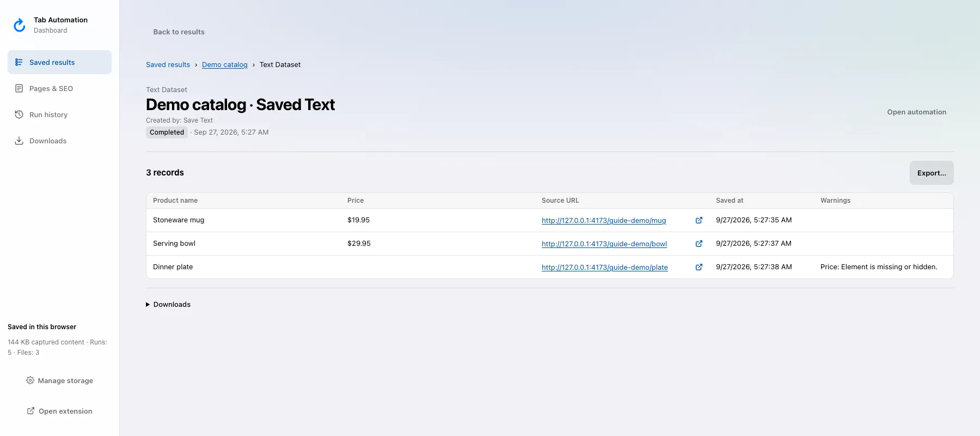Open Pages & SEO section
The image size is (980, 436).
(x=59, y=88)
